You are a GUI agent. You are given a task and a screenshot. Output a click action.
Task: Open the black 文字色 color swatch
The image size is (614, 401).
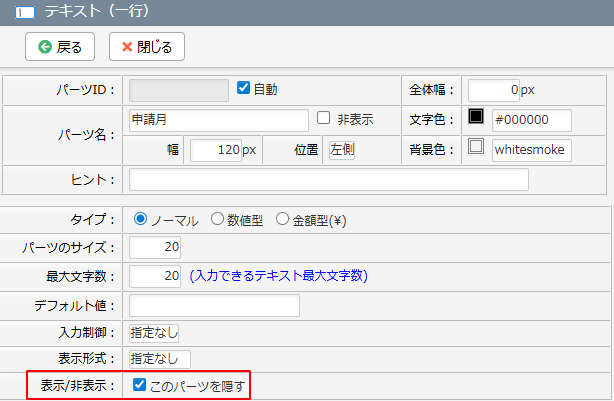click(476, 116)
